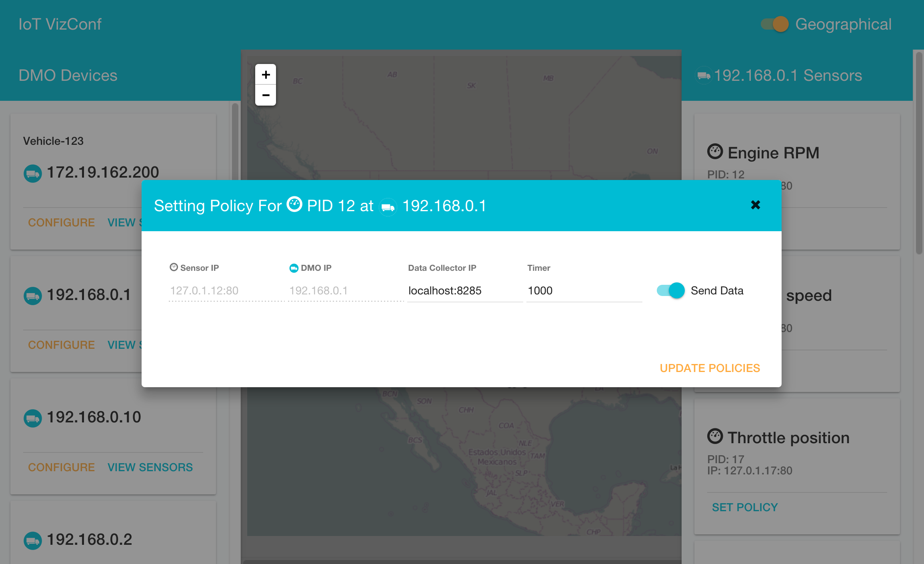Click the truck icon in the dialog title
Viewport: 924px width, 564px height.
pos(388,207)
